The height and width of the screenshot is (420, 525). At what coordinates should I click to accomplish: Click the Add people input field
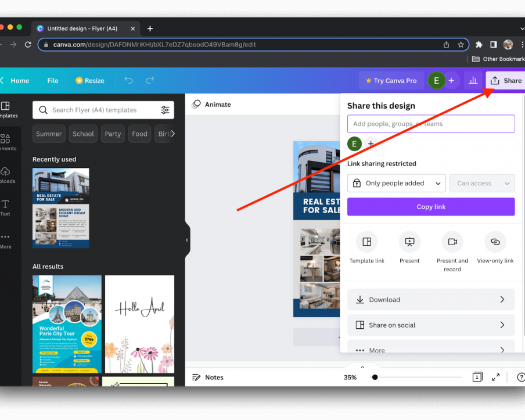(431, 124)
